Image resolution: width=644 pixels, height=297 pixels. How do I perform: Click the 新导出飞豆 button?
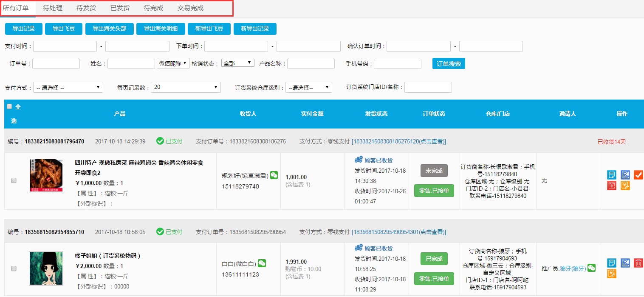click(209, 29)
